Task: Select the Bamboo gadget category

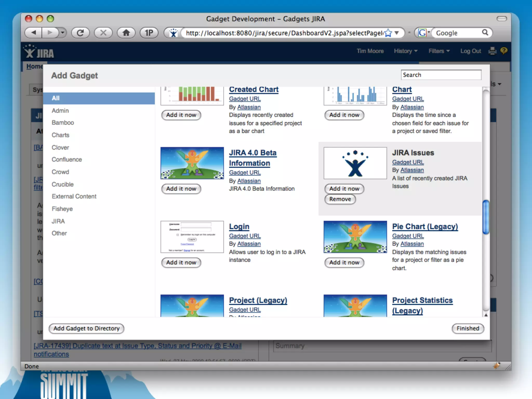Action: [63, 123]
